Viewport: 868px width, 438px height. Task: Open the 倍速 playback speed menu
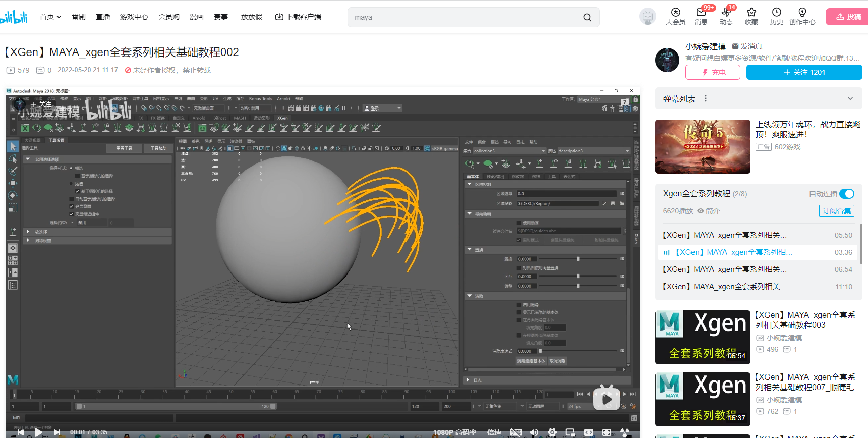494,432
